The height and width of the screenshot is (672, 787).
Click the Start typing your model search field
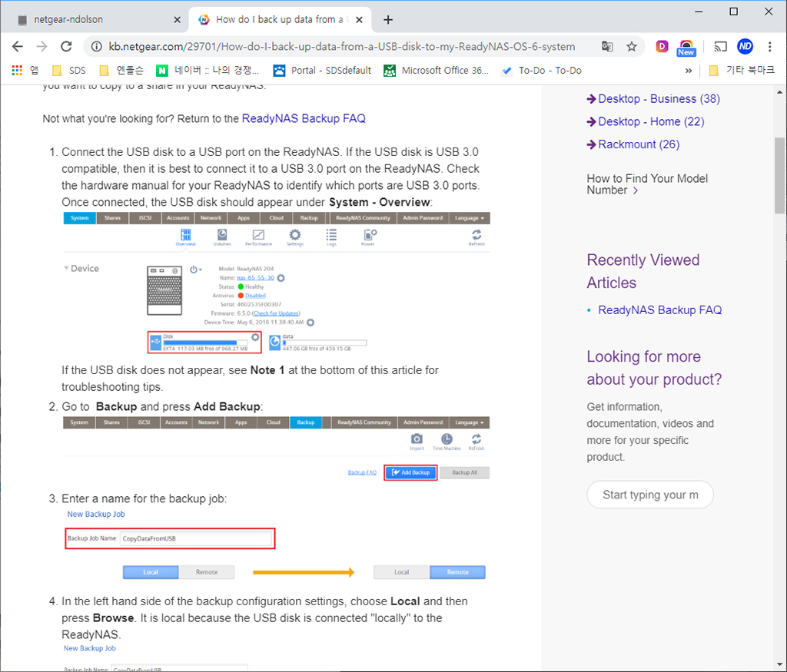[x=650, y=495]
